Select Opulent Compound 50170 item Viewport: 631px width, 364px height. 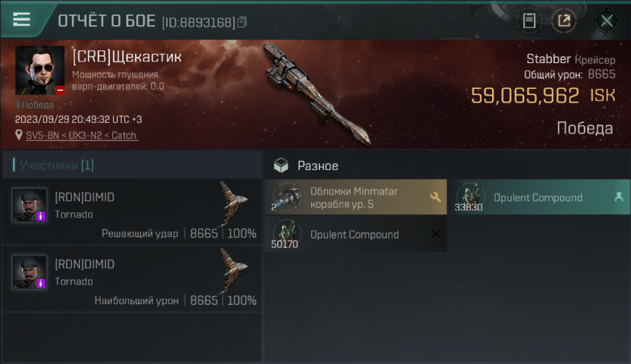(356, 234)
